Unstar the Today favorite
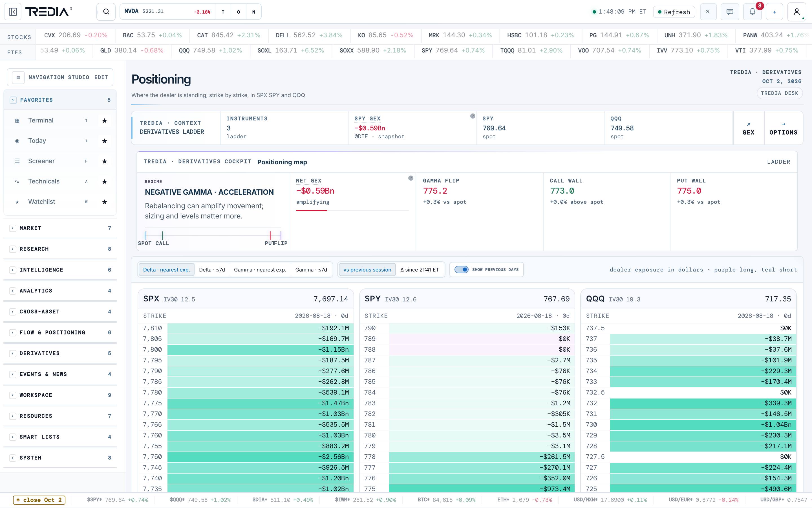Screen dimensions: 812x508 click(x=104, y=141)
